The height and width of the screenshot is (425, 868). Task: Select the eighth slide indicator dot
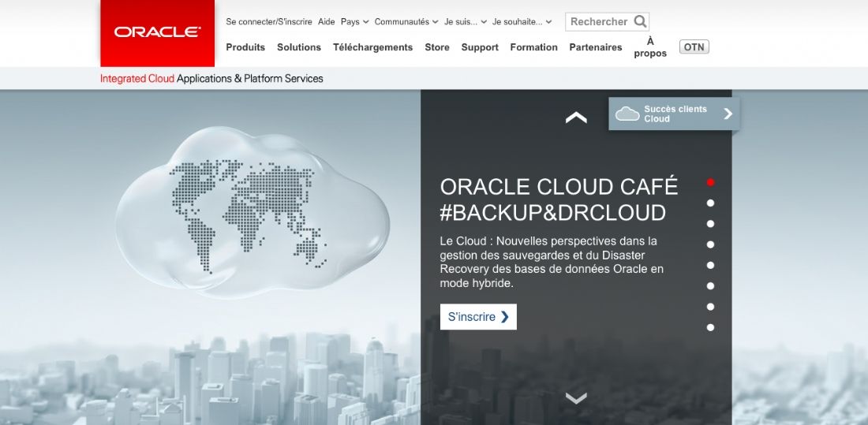pyautogui.click(x=710, y=327)
